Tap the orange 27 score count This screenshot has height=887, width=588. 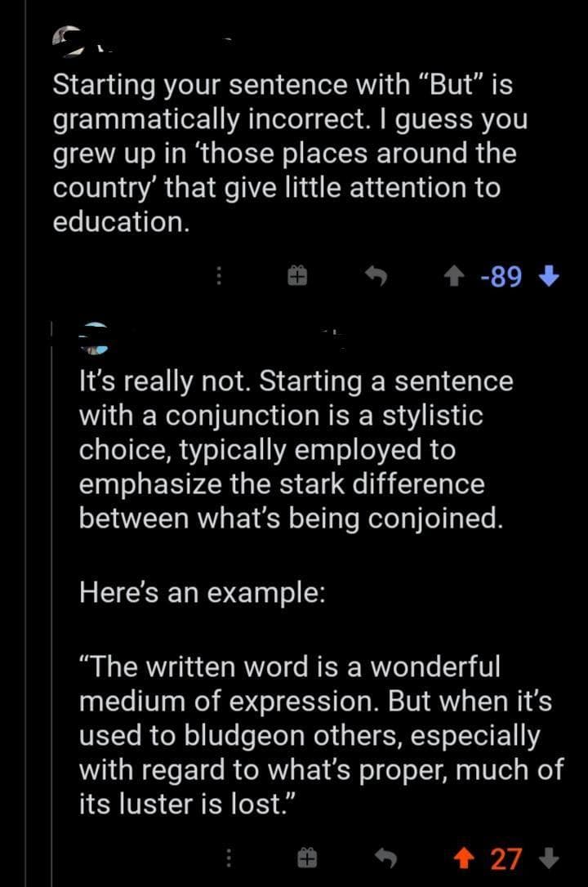click(506, 858)
